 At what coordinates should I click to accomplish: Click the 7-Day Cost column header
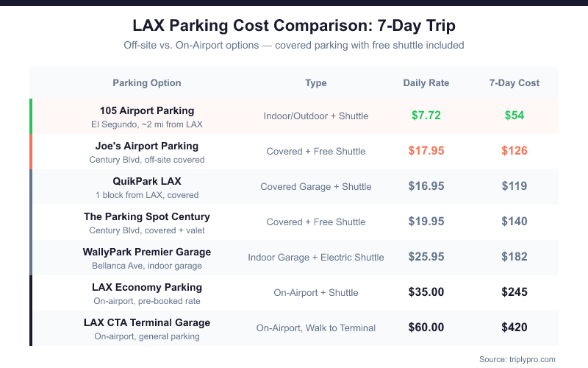(514, 83)
